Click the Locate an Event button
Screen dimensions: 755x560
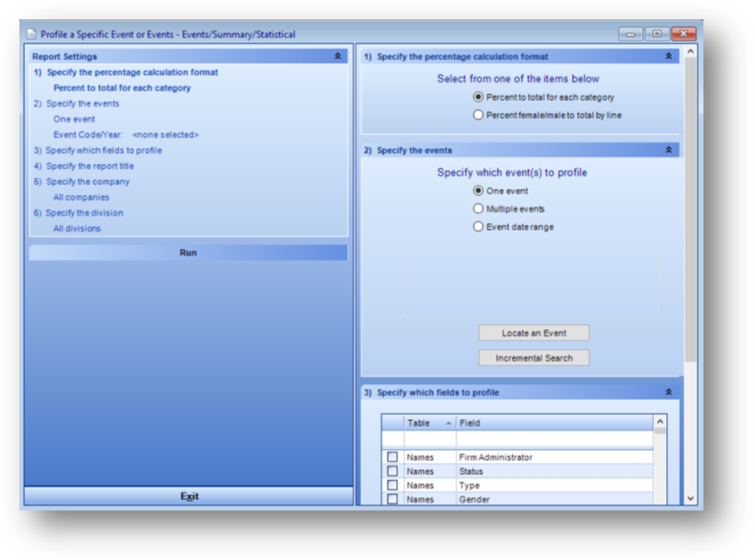tap(534, 332)
